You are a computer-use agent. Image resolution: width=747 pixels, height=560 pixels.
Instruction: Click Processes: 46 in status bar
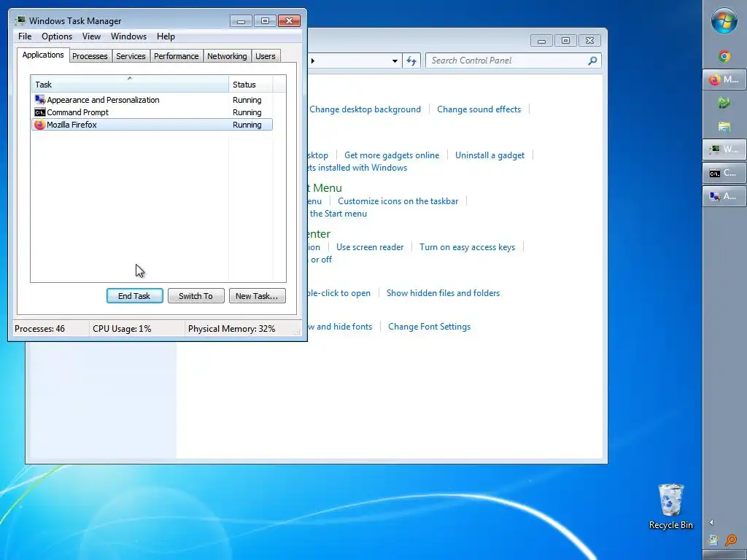click(x=40, y=329)
